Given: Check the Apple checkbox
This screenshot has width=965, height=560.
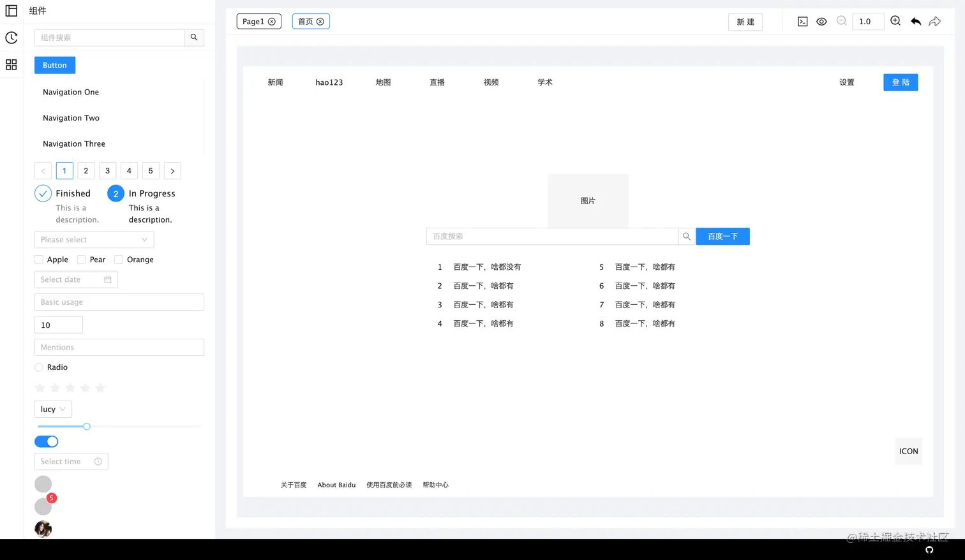Looking at the screenshot, I should [39, 260].
